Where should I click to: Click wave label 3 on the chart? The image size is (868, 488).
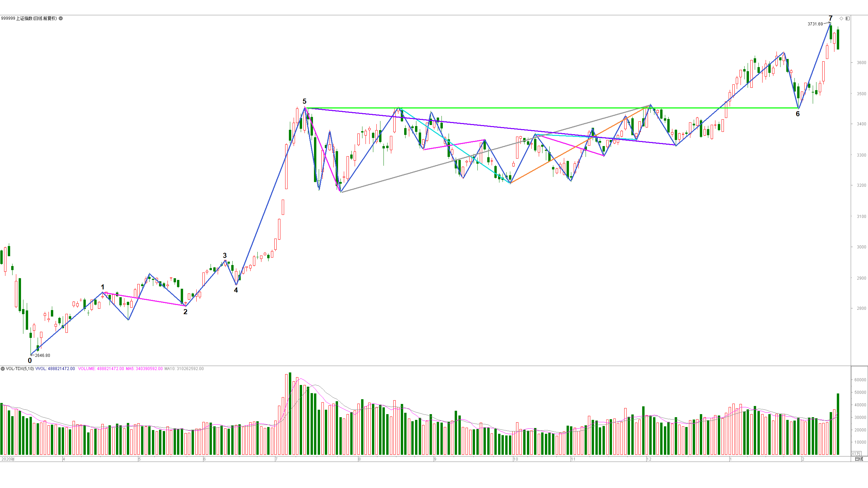[x=225, y=255]
